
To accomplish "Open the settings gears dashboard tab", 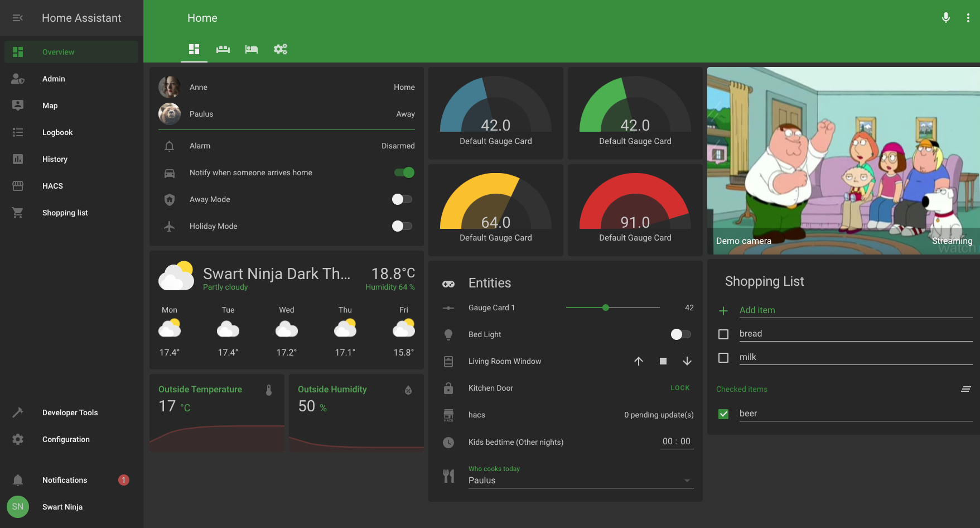I will (x=280, y=49).
